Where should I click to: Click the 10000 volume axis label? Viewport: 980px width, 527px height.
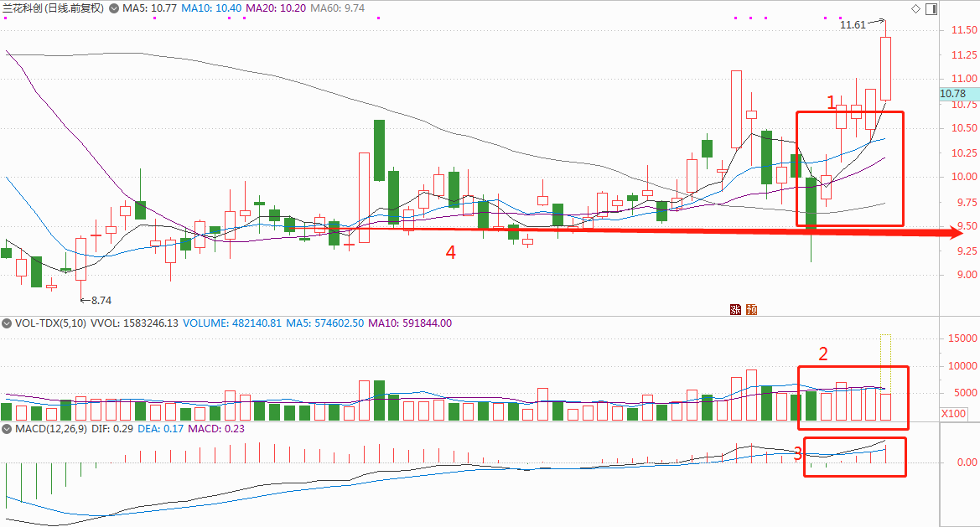962,366
